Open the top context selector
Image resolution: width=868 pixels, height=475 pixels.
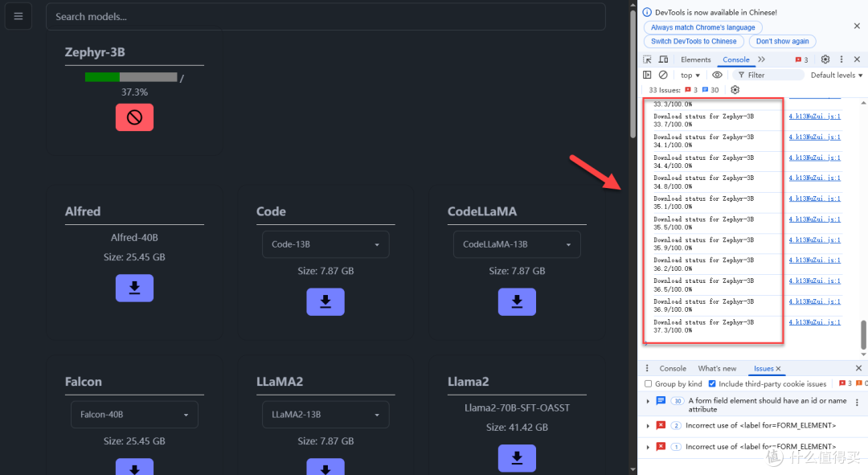(x=690, y=75)
